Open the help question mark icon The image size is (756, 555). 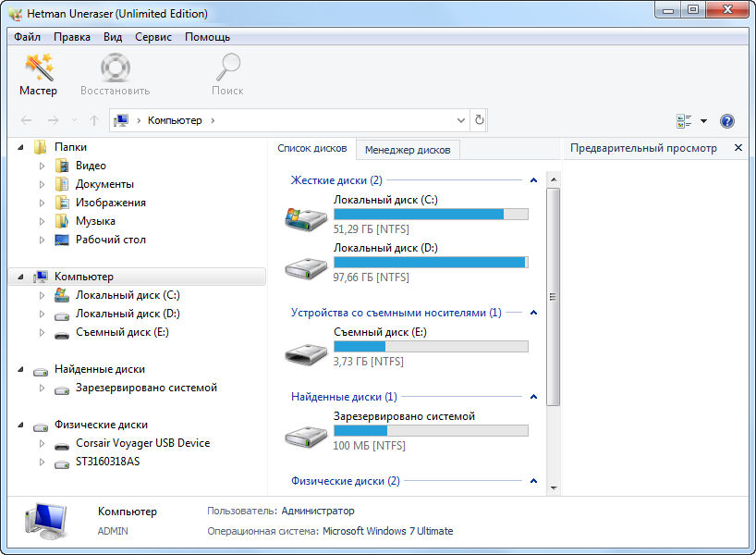tap(726, 121)
